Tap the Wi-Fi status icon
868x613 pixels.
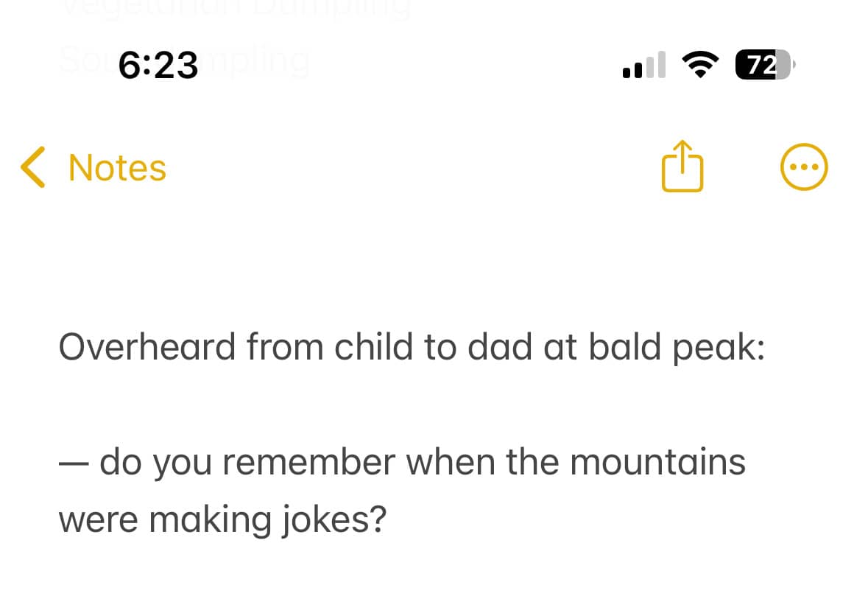coord(700,64)
